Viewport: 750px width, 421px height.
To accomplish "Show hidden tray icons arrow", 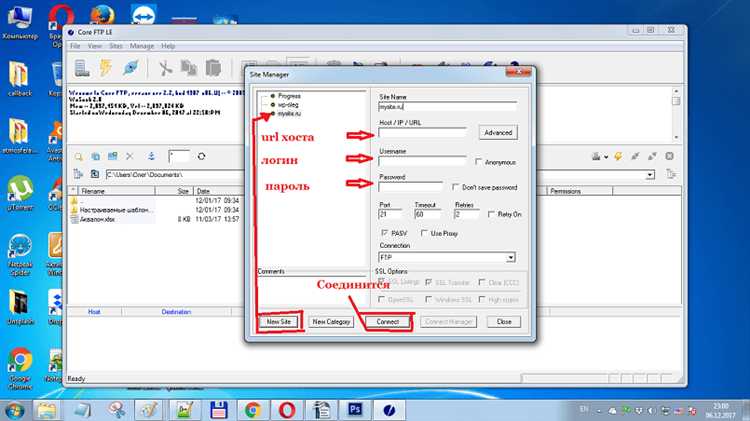I will click(599, 410).
